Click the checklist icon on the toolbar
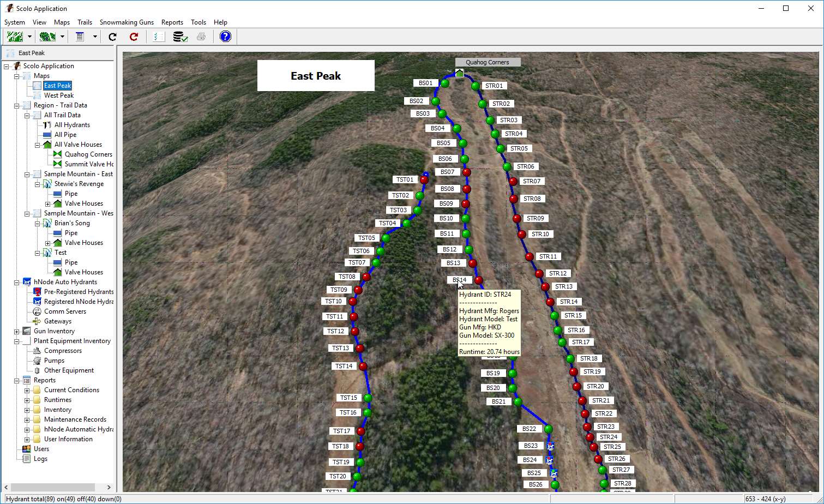This screenshot has width=824, height=504. [158, 37]
